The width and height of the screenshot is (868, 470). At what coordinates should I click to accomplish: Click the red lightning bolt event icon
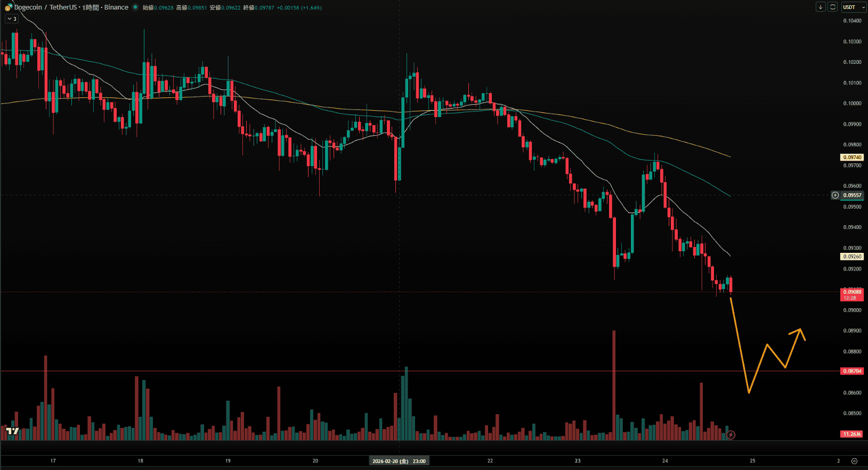click(731, 435)
